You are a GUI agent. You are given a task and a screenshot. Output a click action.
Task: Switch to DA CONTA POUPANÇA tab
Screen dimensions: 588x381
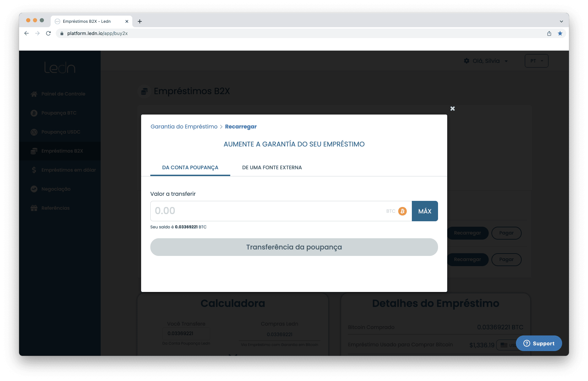190,168
